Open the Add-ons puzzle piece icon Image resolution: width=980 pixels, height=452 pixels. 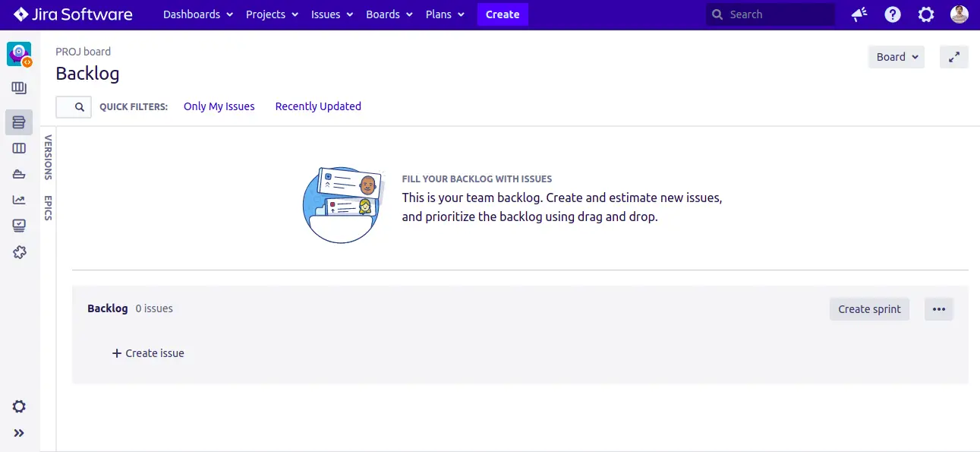(19, 252)
